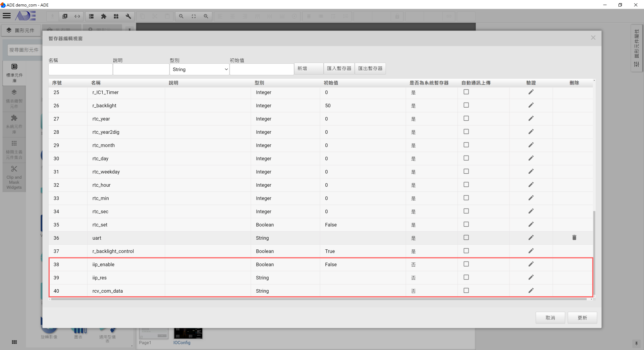This screenshot has height=350, width=644.
Task: Click the 初始值 initial value field
Action: [x=262, y=69]
